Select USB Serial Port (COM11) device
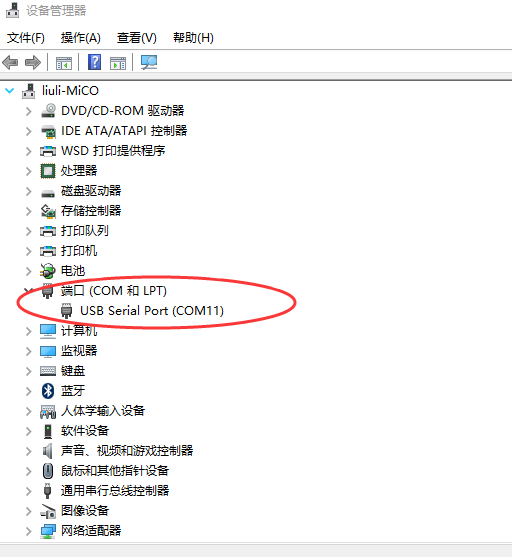The height and width of the screenshot is (557, 512). click(x=152, y=311)
